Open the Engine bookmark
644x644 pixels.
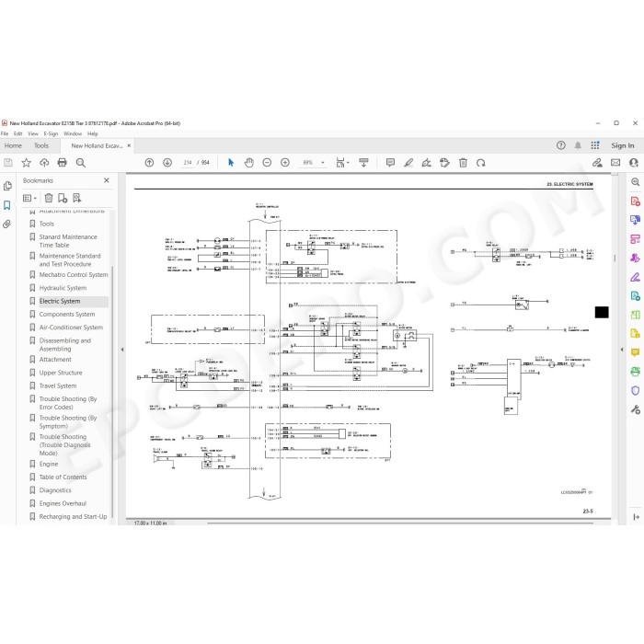pos(49,464)
